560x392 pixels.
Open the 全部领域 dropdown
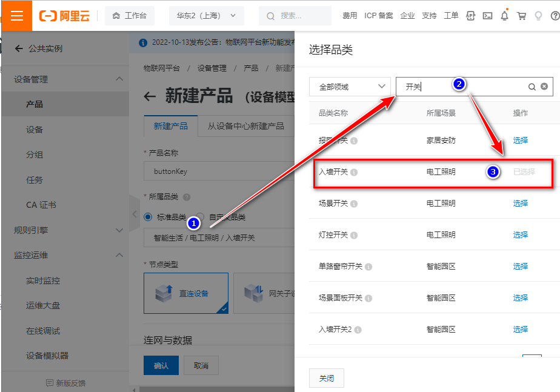coord(348,86)
